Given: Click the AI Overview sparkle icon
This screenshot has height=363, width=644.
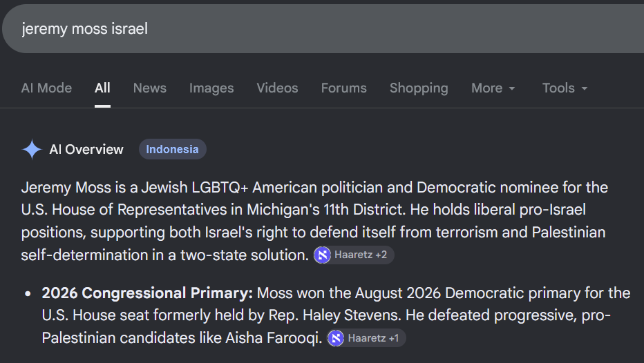Looking at the screenshot, I should pos(32,149).
